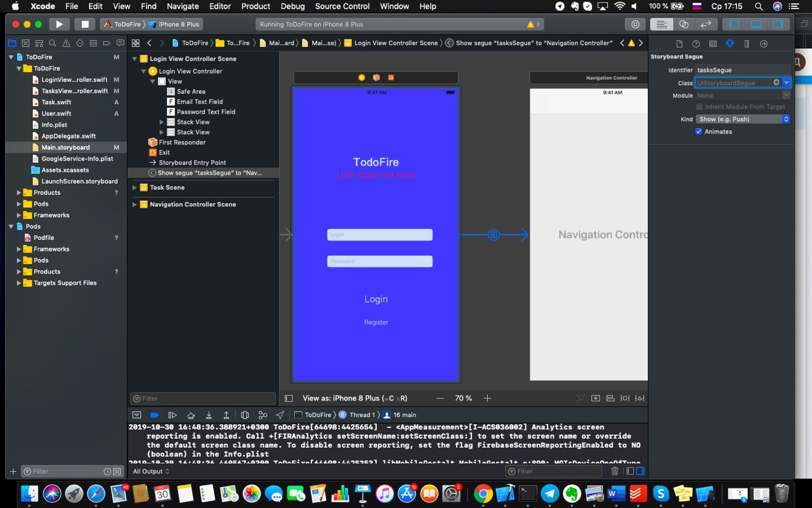Open Debug View Hierarchy icon
812x508 pixels.
(245, 415)
